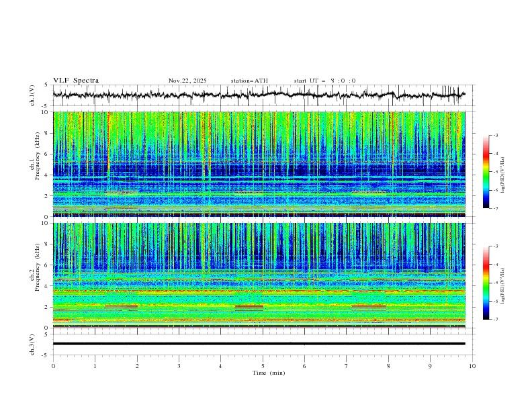Click the ch.1 spectrogram color scale bar
Screen dimensions: 532x411
coord(486,172)
